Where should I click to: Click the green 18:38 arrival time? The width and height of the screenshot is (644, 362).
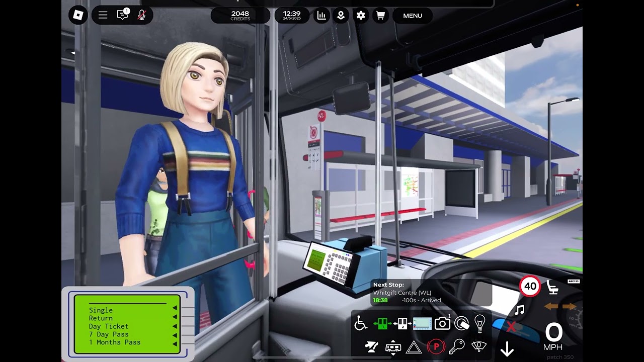click(380, 300)
